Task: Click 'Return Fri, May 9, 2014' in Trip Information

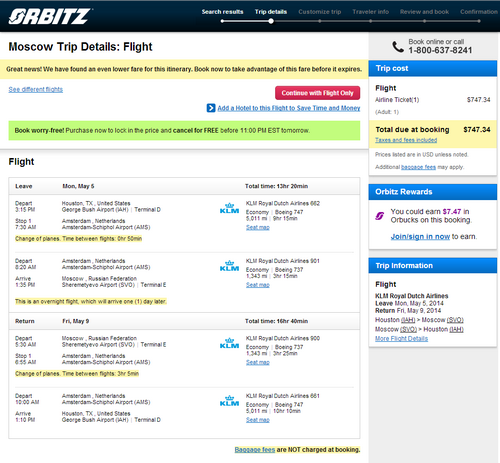Action: (x=408, y=311)
